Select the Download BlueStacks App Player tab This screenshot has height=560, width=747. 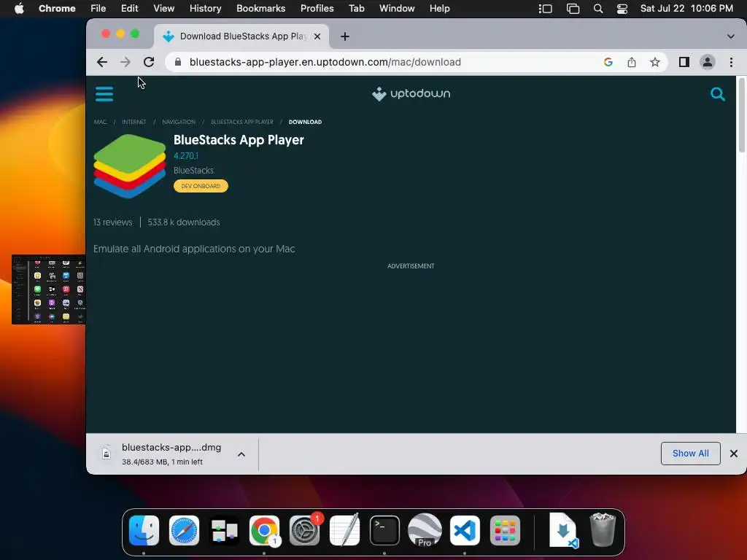point(242,36)
